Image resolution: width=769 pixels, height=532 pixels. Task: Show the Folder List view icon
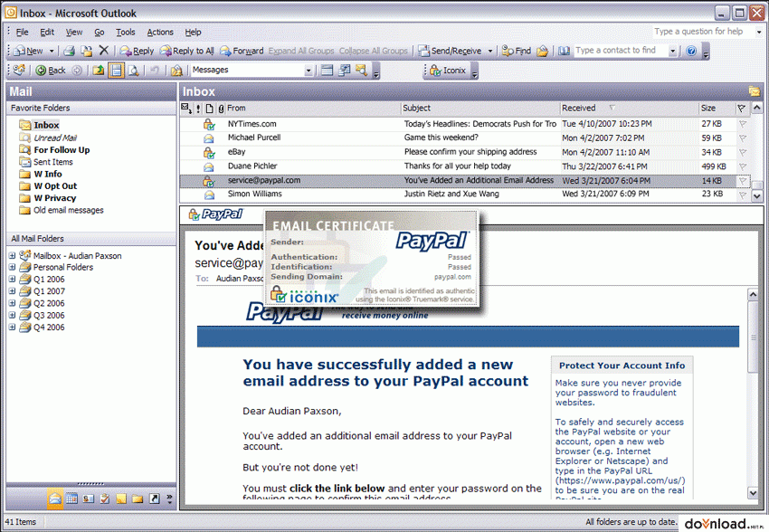[x=138, y=499]
